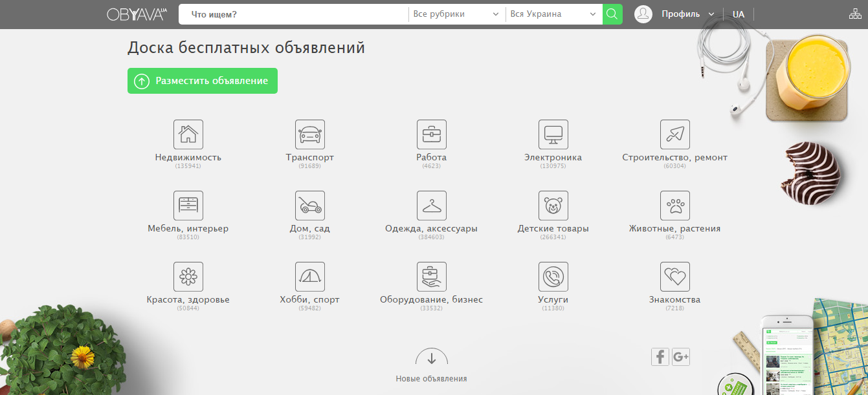The image size is (868, 395).
Task: Open the Недвижимость house icon category
Action: [x=188, y=134]
